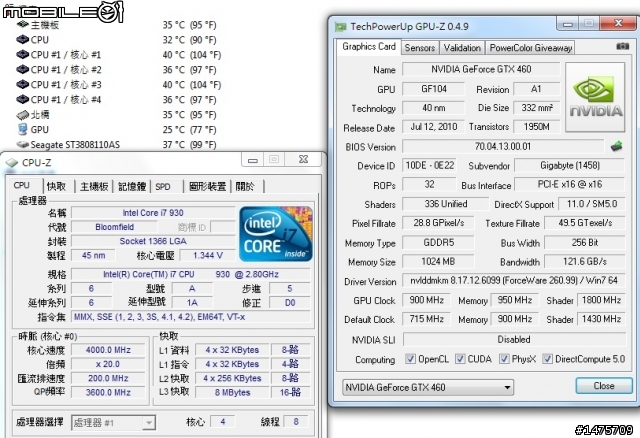The height and width of the screenshot is (438, 640).
Task: Open the processor selection dropdown in CPU-Z
Action: pos(113,422)
